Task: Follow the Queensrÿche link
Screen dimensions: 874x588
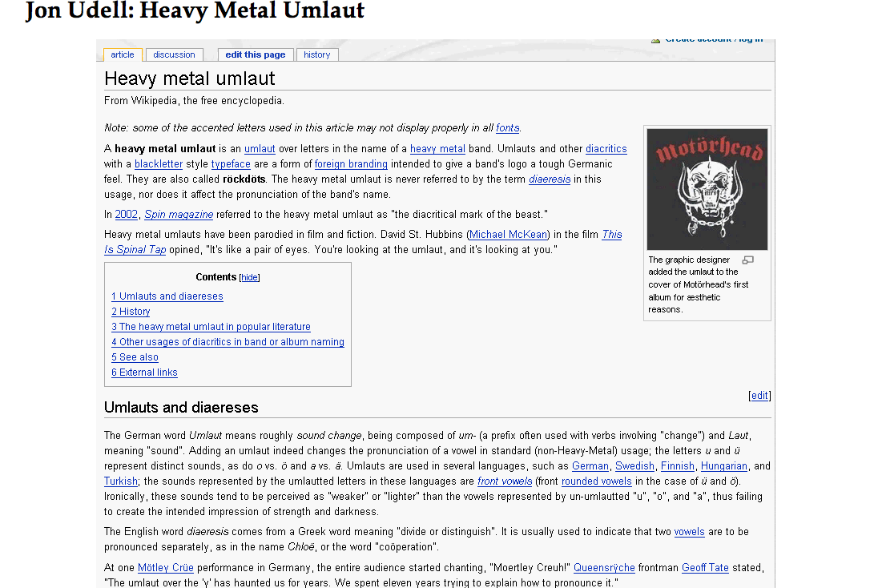Action: 604,568
